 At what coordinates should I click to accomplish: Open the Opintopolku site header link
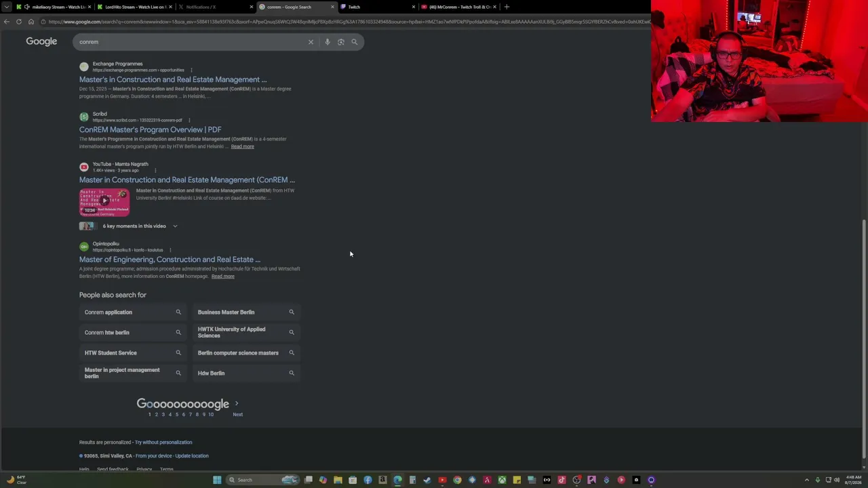pyautogui.click(x=121, y=247)
